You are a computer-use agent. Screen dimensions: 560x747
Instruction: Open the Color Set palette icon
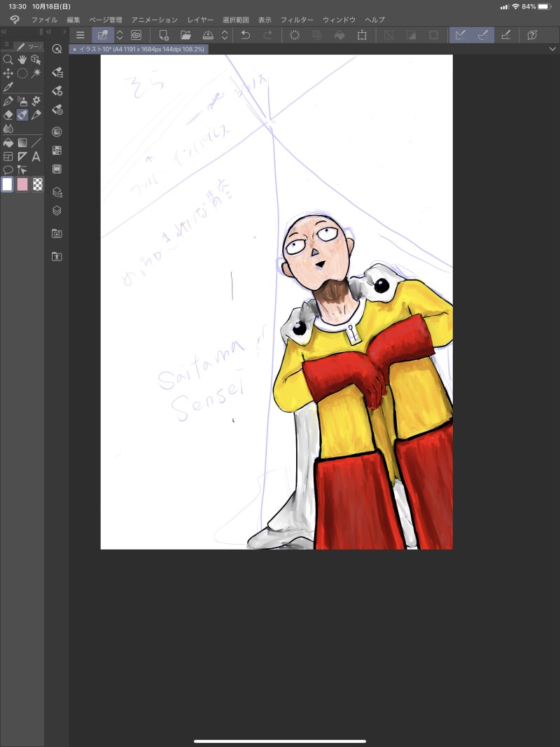pos(57,151)
